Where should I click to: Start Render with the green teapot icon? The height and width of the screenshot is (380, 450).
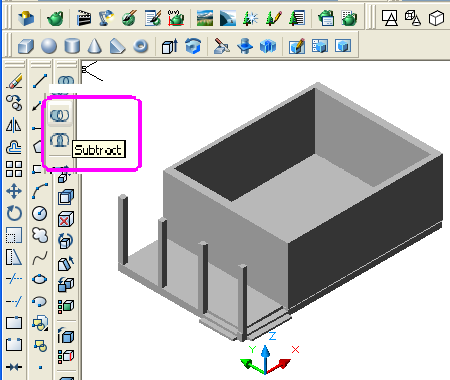click(x=55, y=18)
